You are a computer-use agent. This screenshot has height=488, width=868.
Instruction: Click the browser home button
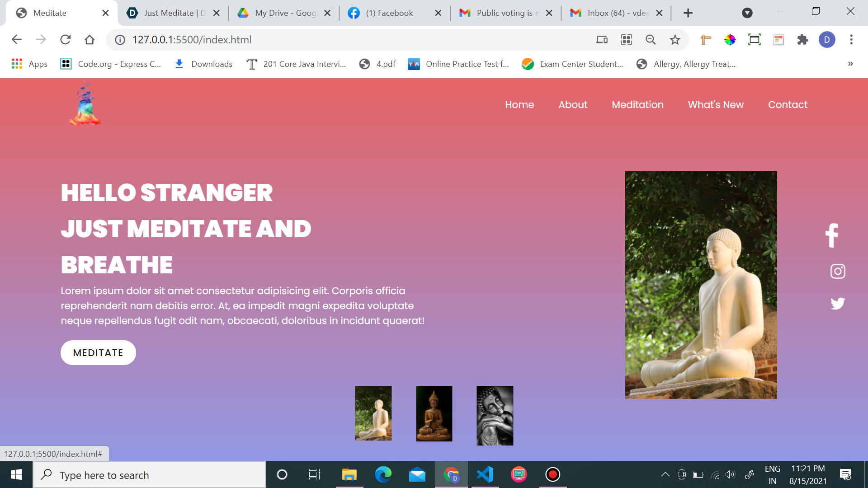tap(90, 40)
